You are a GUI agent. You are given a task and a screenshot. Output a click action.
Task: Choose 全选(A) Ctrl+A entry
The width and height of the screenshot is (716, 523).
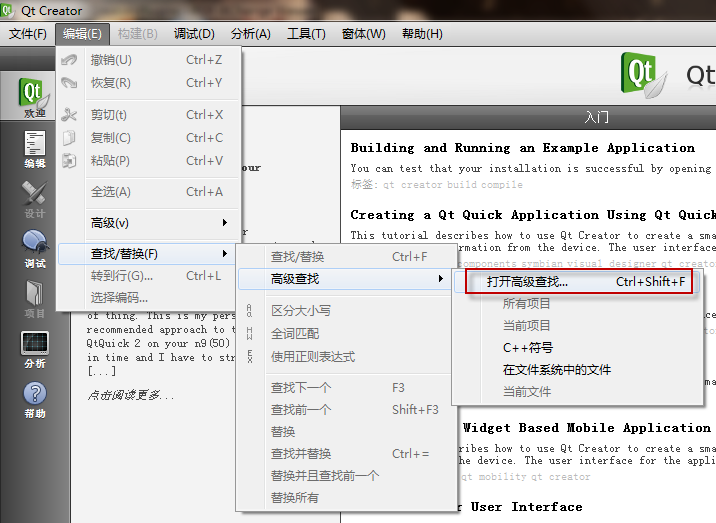coord(148,192)
